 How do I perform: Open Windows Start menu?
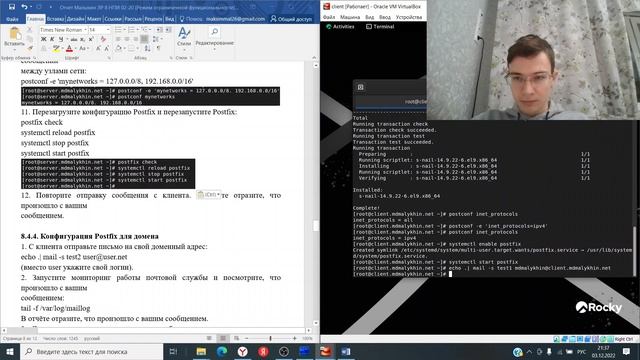10,351
